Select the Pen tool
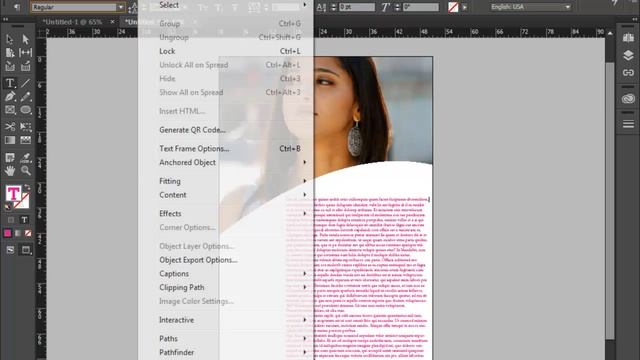This screenshot has width=640, height=360. [x=10, y=96]
